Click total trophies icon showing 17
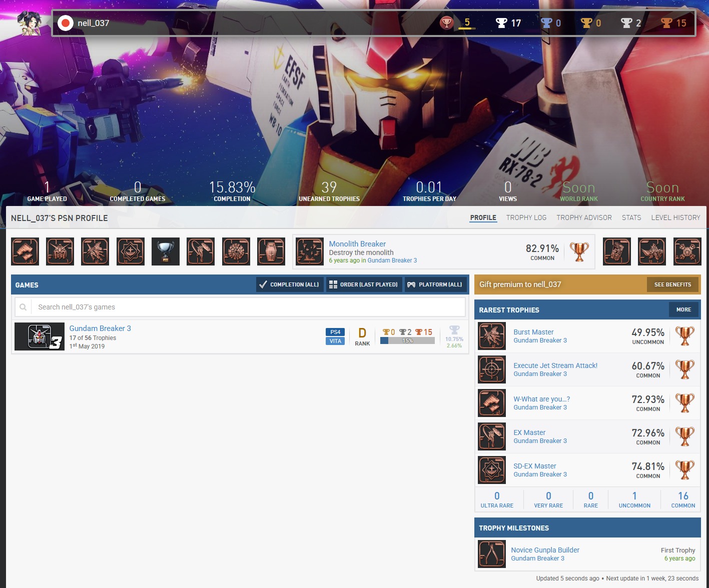The width and height of the screenshot is (709, 588). (x=501, y=23)
